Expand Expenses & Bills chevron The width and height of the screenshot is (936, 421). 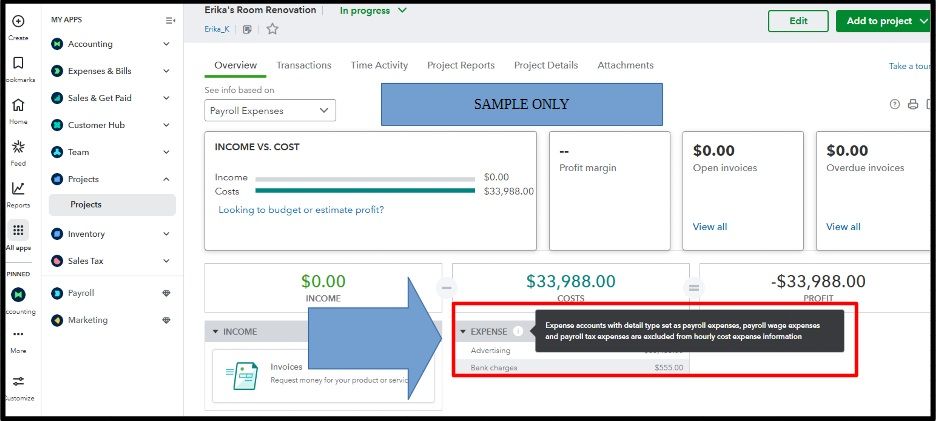(167, 71)
